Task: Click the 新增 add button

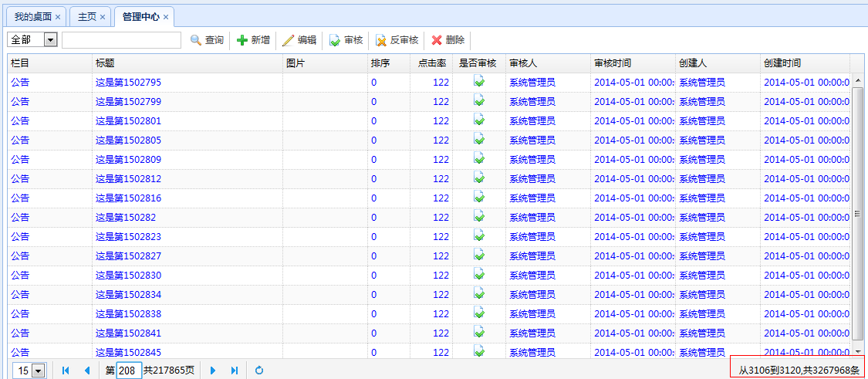Action: (254, 40)
